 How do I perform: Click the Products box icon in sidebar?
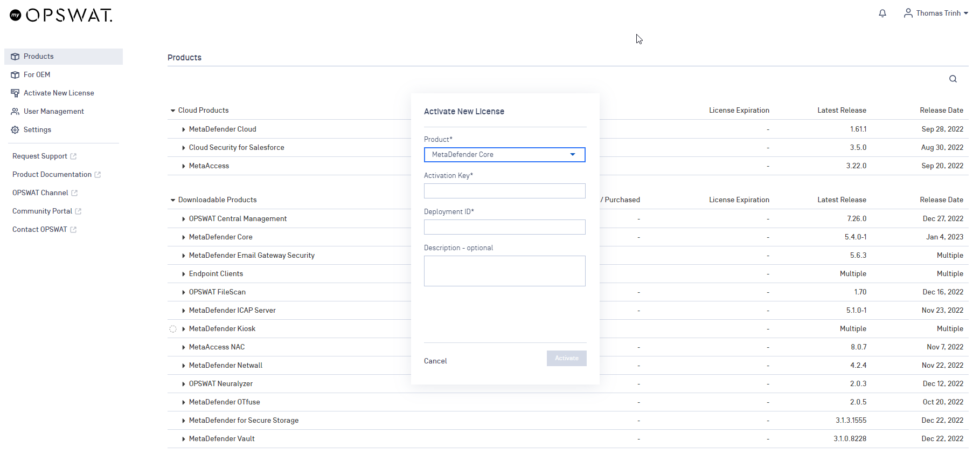(x=15, y=57)
